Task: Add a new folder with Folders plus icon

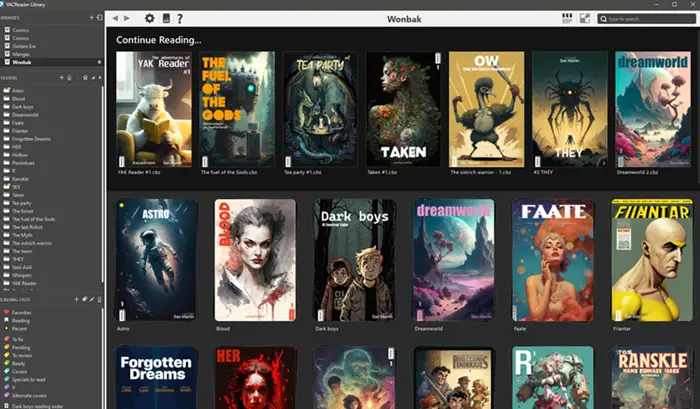Action: pyautogui.click(x=62, y=78)
